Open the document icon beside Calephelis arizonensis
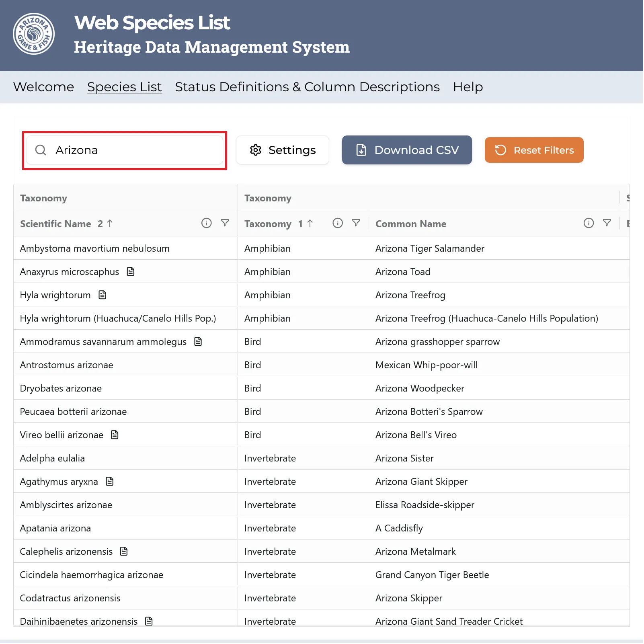 124,551
